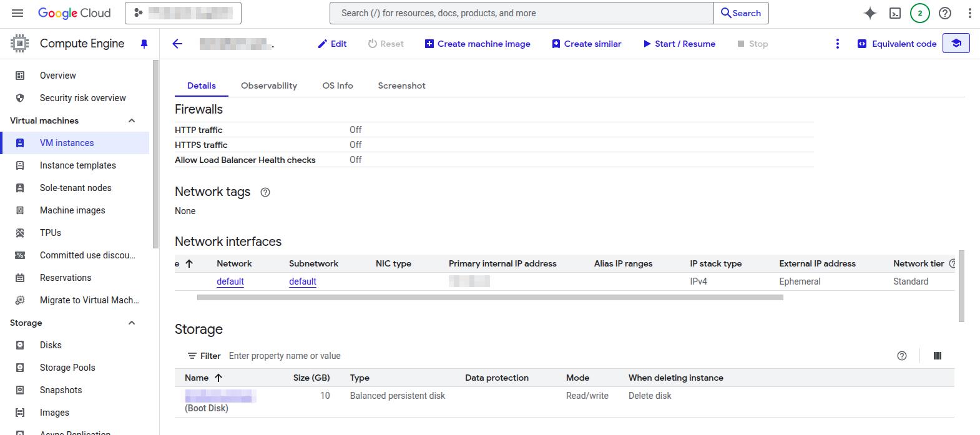Open column display options in Storage
Viewport: 980px width, 435px height.
[x=937, y=356]
